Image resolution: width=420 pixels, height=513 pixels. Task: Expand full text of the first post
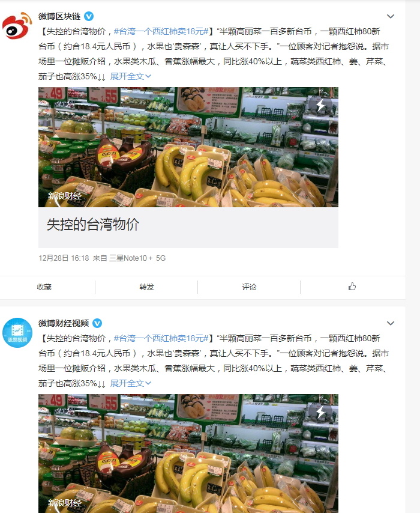[130, 76]
